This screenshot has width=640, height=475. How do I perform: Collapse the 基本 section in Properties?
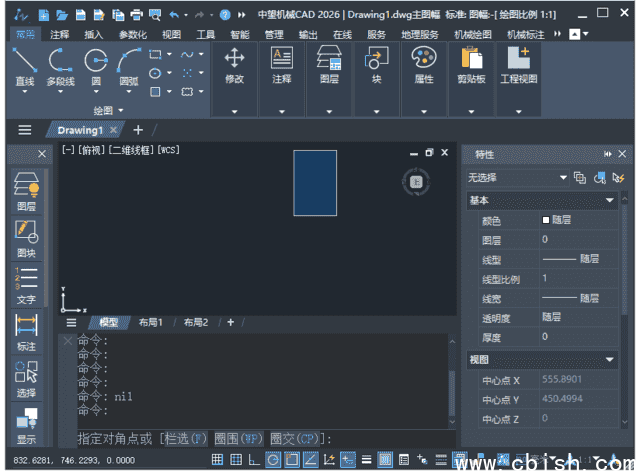coord(609,200)
